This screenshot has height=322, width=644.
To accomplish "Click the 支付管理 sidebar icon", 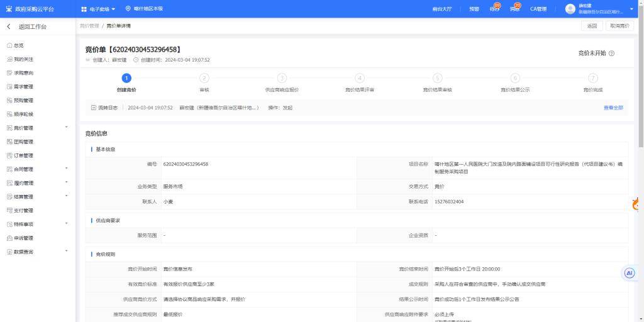I will 9,211.
